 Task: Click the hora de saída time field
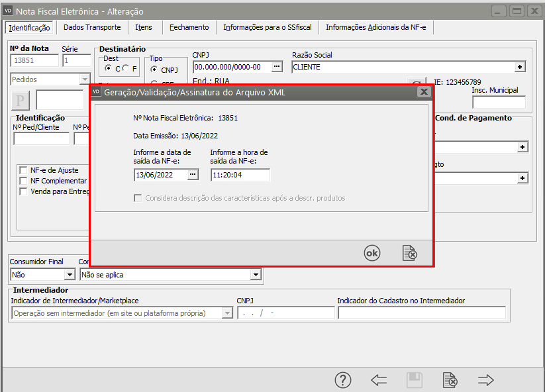coord(240,175)
